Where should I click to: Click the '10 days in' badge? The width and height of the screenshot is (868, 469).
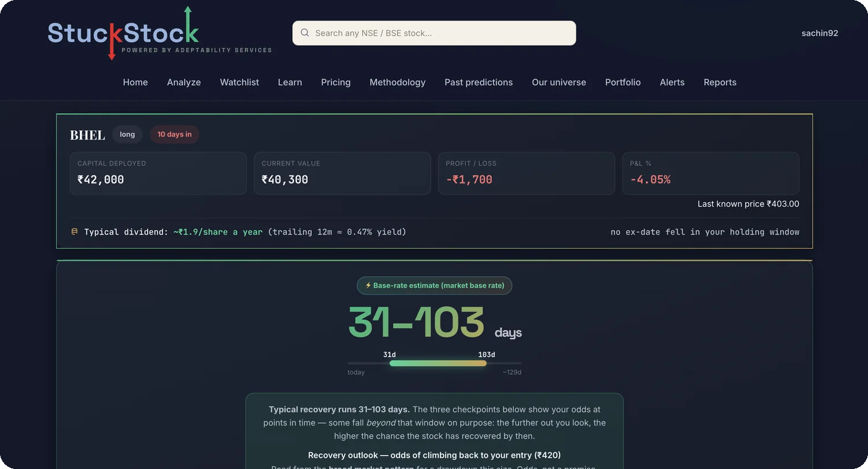pos(174,134)
